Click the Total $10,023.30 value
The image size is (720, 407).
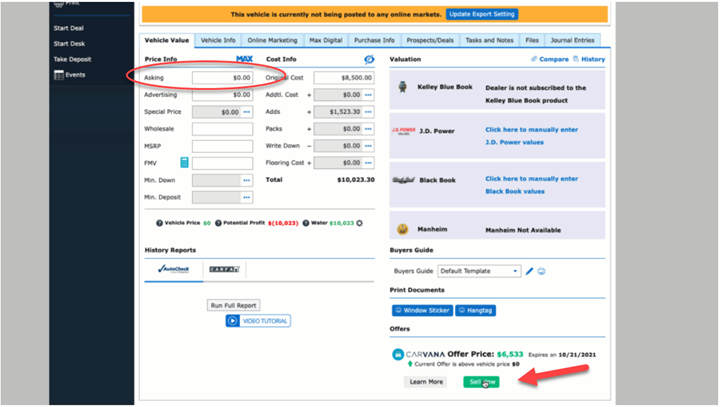click(356, 180)
